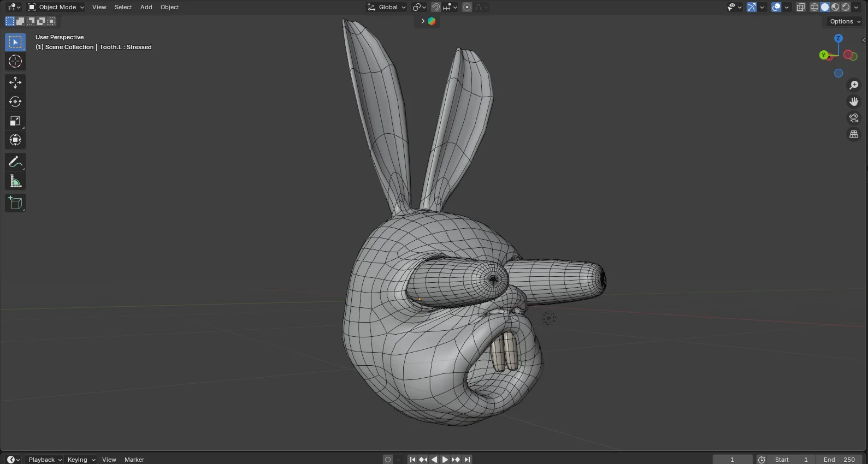Activate the Transform tool
Image resolution: width=868 pixels, height=464 pixels.
click(x=15, y=140)
